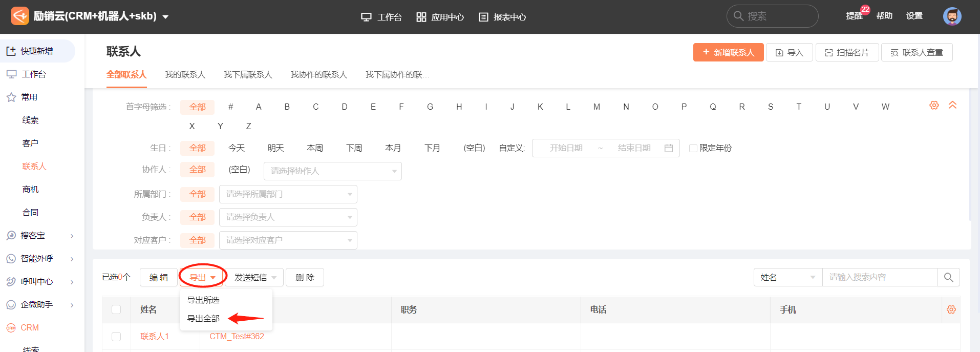The width and height of the screenshot is (980, 352).
Task: Open 帮助 in top bar
Action: pos(884,16)
